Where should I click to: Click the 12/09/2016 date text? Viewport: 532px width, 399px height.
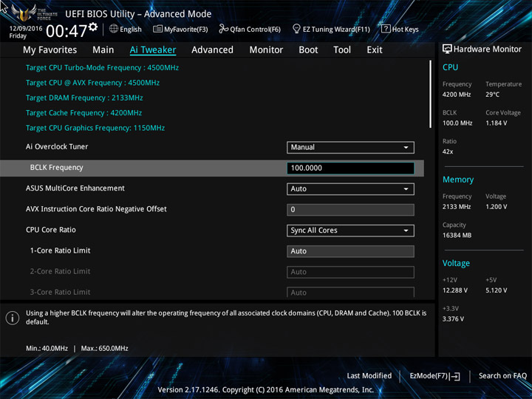[26, 29]
